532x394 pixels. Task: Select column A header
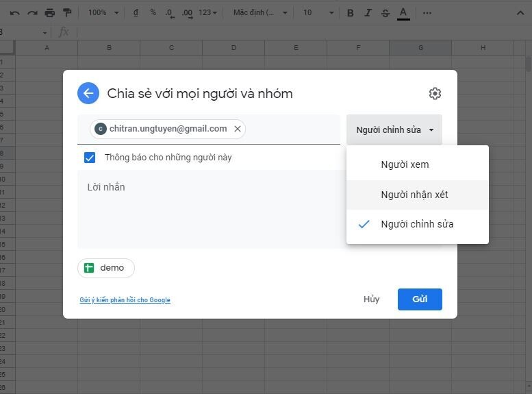[47, 47]
